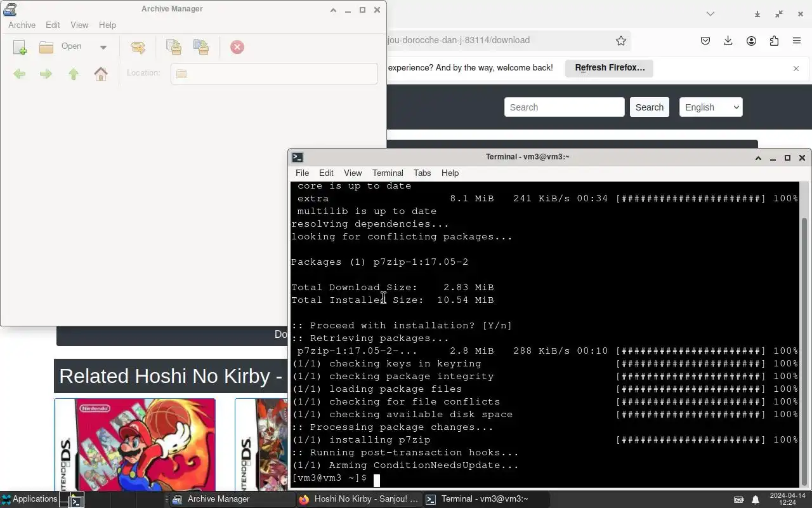
Task: Click the 'Related Hoshi No Kirby' heading
Action: [170, 376]
